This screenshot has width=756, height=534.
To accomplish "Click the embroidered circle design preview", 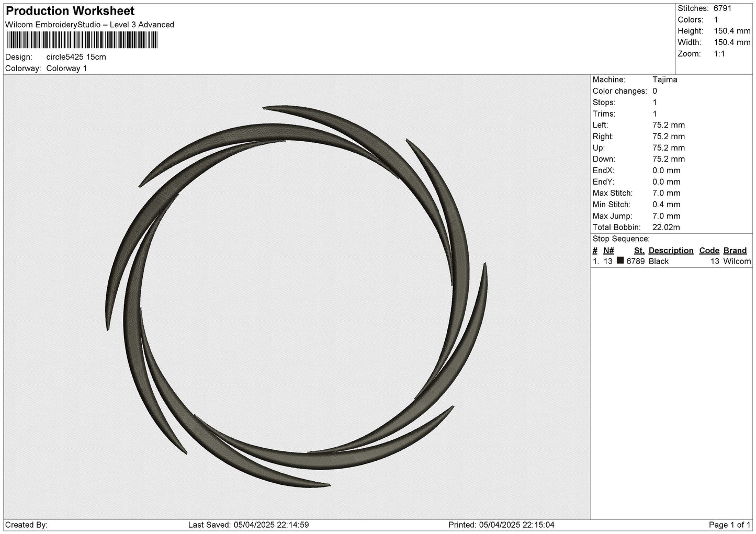I will (297, 296).
